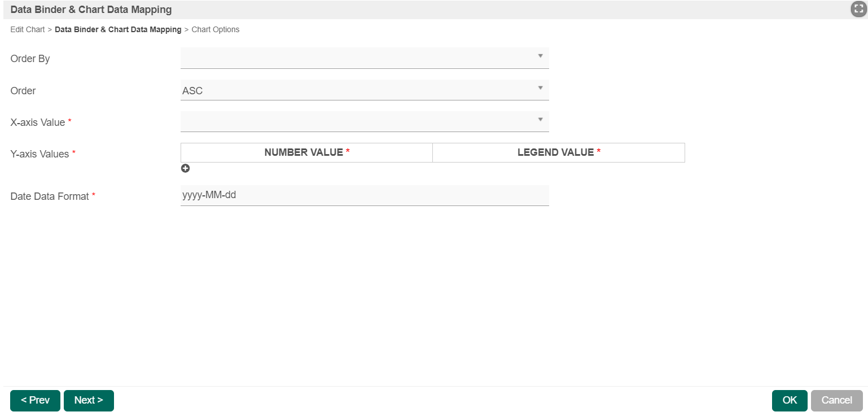This screenshot has height=416, width=868.
Task: Click the Order By label
Action: coord(30,59)
